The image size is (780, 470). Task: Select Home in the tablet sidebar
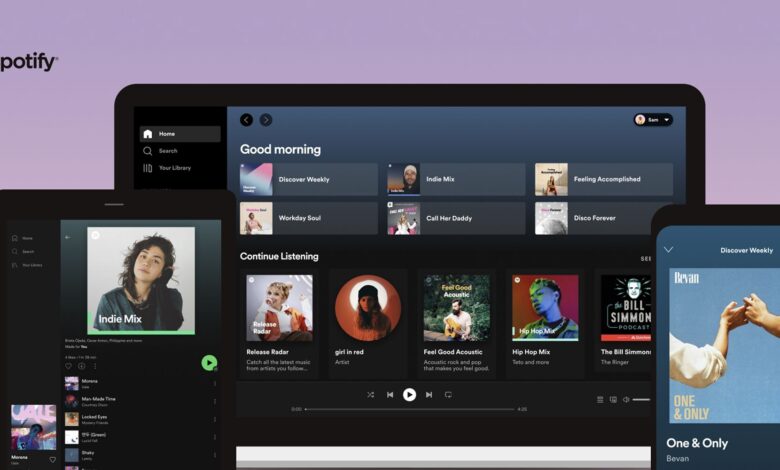(x=23, y=238)
